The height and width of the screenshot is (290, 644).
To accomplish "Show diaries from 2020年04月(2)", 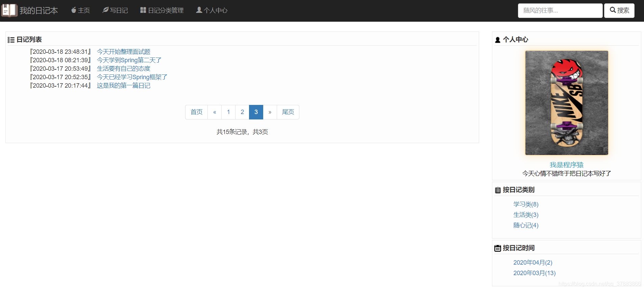I will tap(533, 263).
